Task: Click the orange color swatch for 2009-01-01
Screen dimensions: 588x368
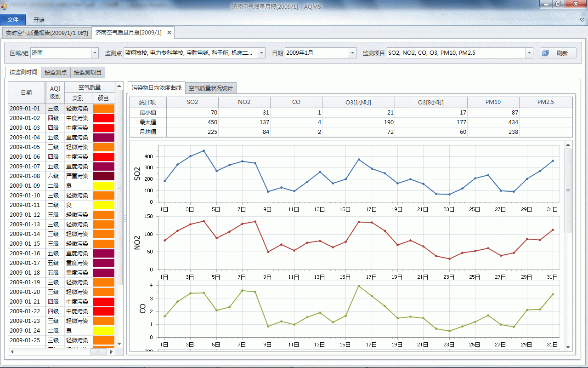Action: [x=103, y=109]
